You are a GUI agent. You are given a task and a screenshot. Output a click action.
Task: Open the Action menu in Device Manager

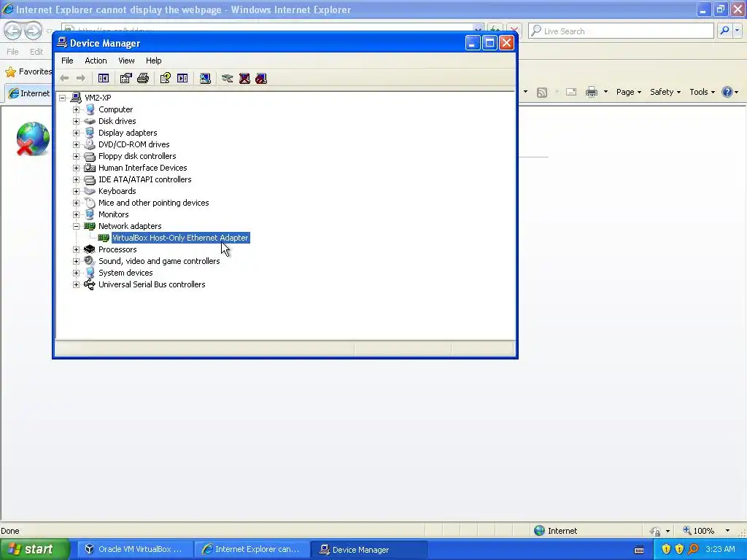(x=96, y=61)
